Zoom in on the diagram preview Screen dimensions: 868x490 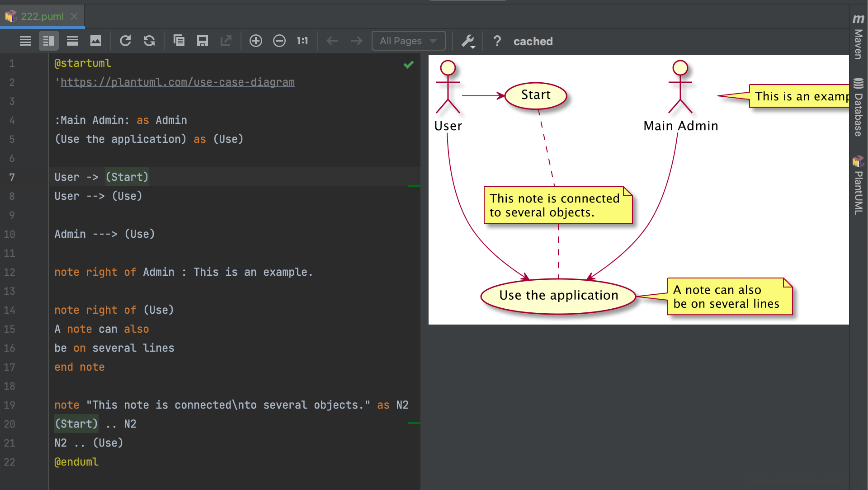tap(256, 41)
